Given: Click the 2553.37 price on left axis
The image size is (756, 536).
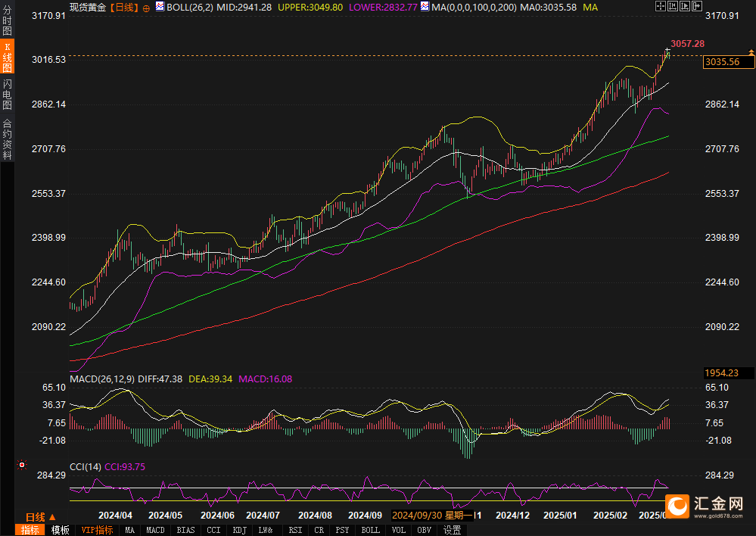Looking at the screenshot, I should click(48, 194).
